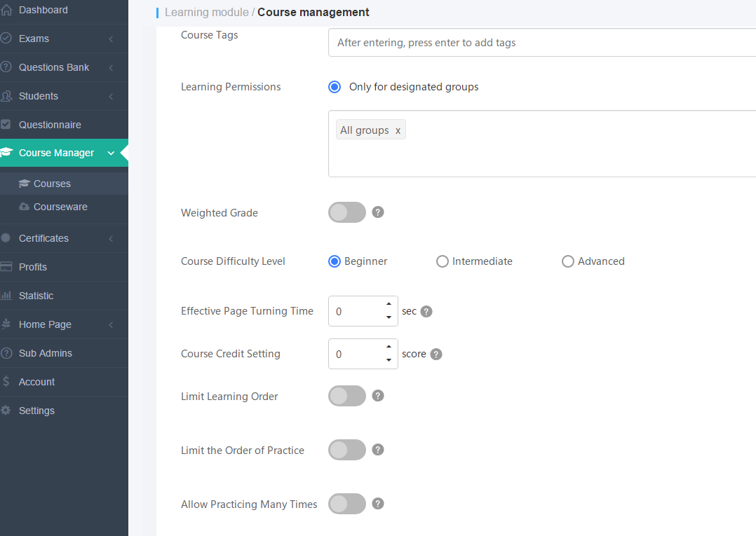Expand the Questions Bank menu chevron

coord(111,67)
